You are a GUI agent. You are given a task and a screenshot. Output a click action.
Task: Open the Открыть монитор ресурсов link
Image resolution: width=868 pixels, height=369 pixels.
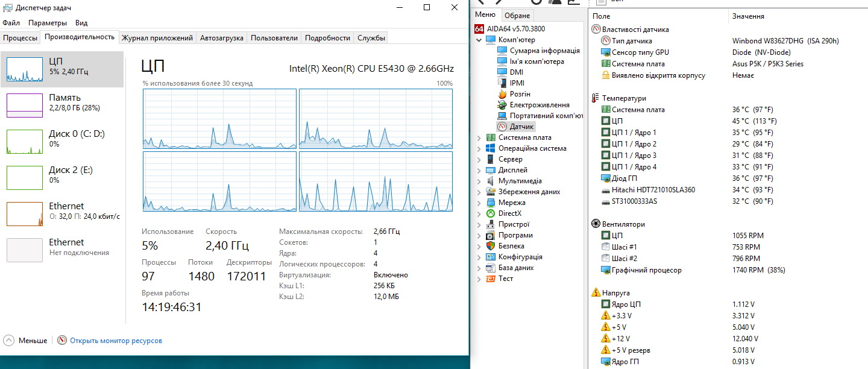(116, 341)
